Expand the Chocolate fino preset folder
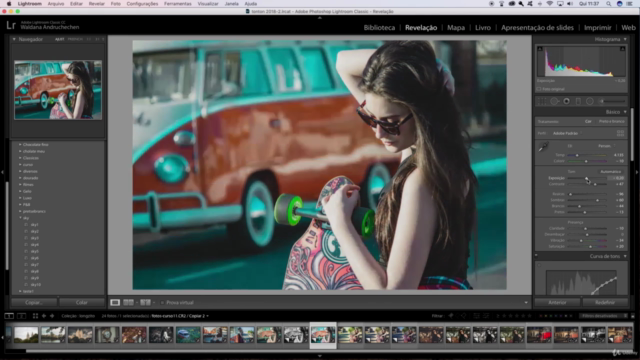 tap(20, 144)
